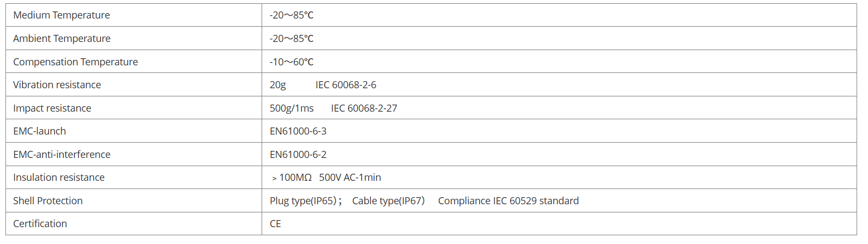Click the 100MΩ insulation value
868x244 pixels.
click(295, 178)
